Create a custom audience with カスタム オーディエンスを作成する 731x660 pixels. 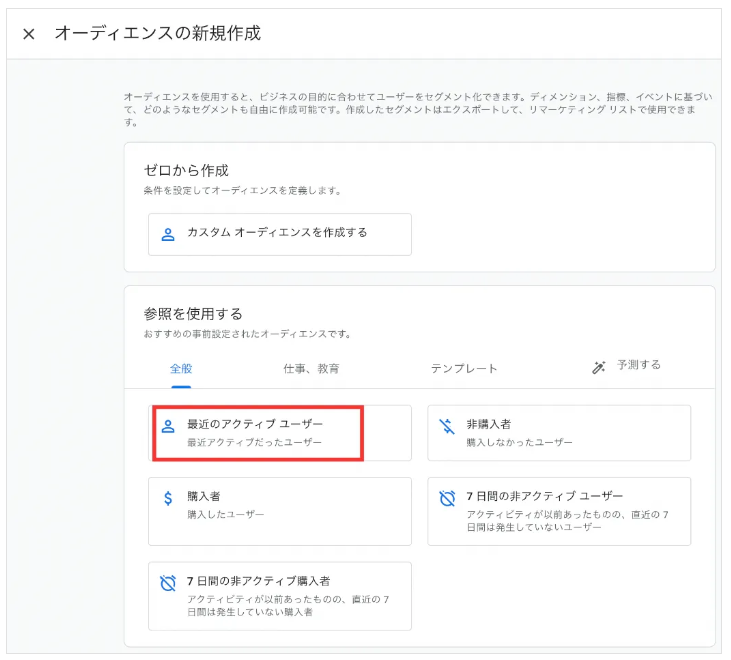click(x=277, y=233)
